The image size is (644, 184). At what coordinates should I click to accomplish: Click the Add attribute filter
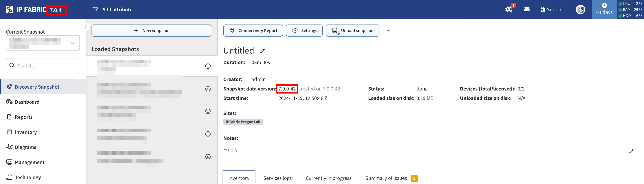pyautogui.click(x=113, y=9)
